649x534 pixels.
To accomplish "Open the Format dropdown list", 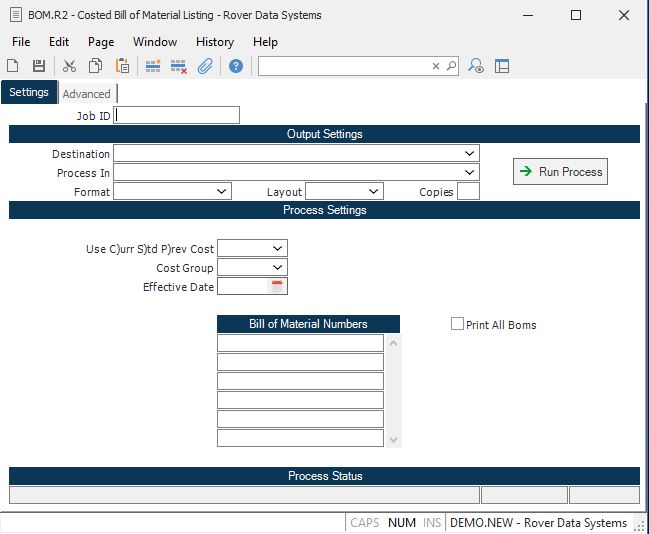I will (x=222, y=191).
